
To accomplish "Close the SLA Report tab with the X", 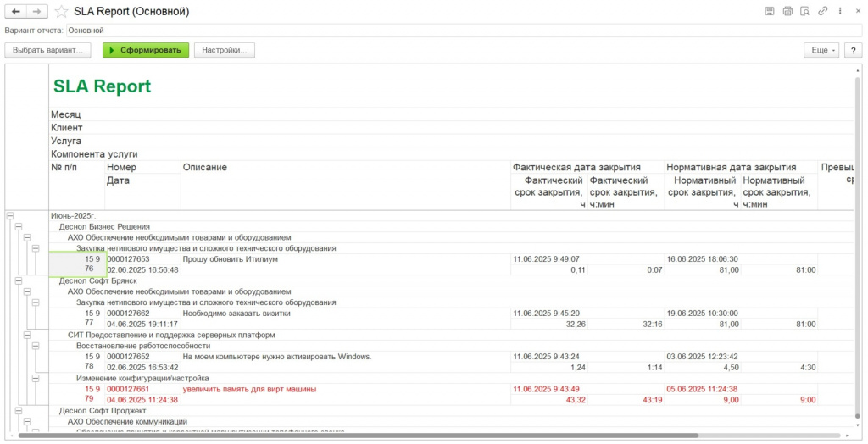I will [858, 11].
